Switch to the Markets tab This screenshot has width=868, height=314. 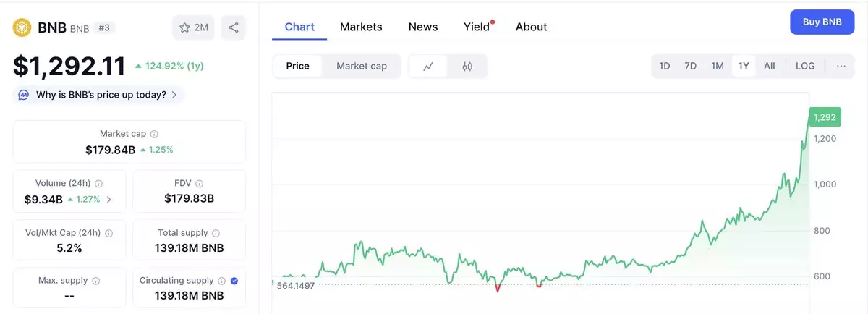361,27
